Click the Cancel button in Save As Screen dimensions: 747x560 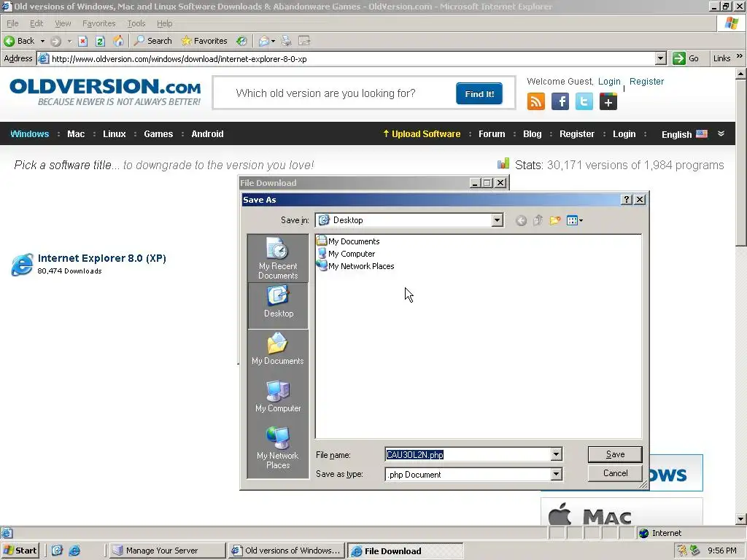615,473
